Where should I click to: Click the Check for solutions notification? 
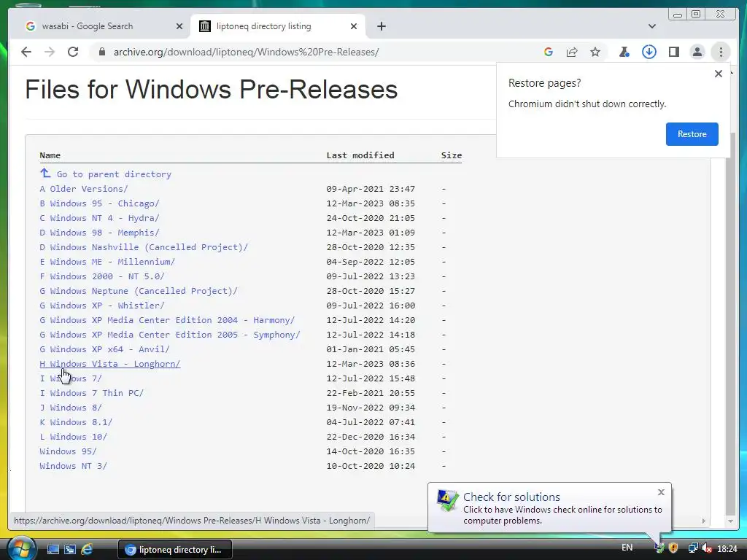point(550,507)
